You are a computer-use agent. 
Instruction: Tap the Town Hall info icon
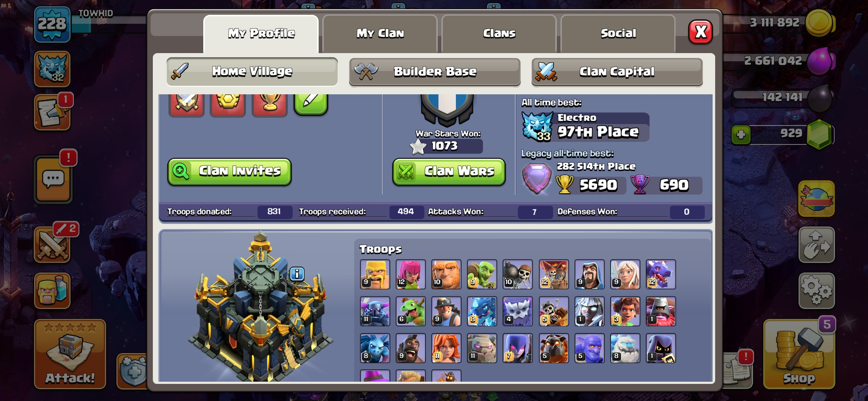pos(297,274)
